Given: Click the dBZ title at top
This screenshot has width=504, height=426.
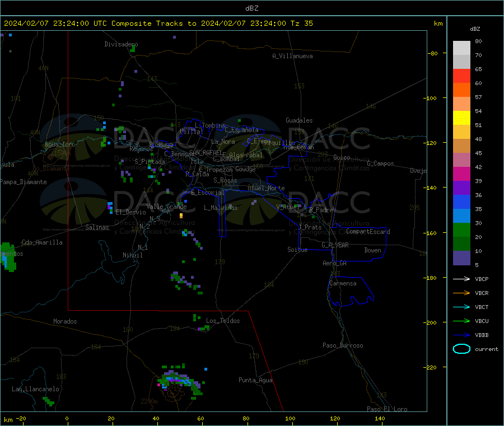Looking at the screenshot, I should pyautogui.click(x=251, y=8).
